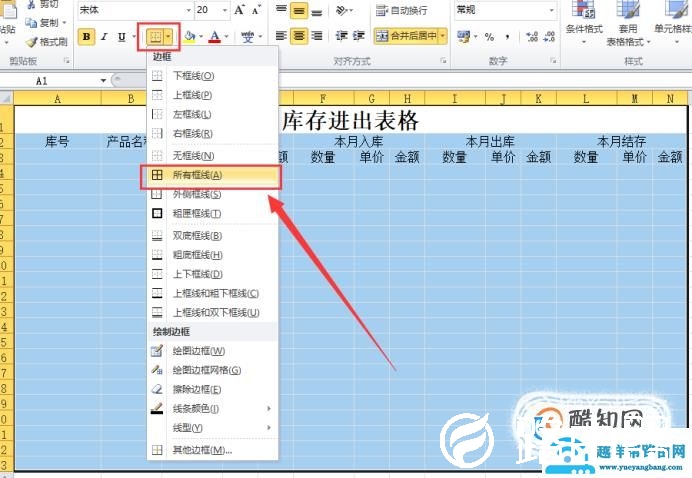Viewport: 692px width, 478px height.
Task: Click the decrease indent icon
Action: [x=341, y=36]
